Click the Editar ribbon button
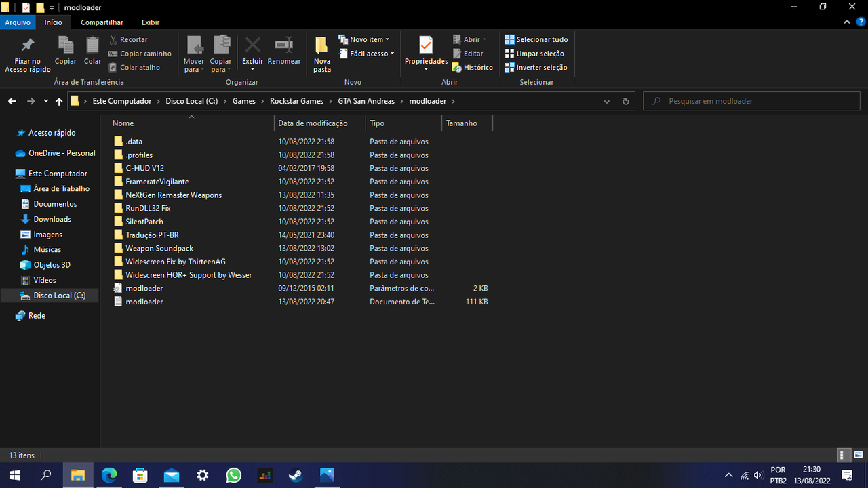 click(x=468, y=54)
